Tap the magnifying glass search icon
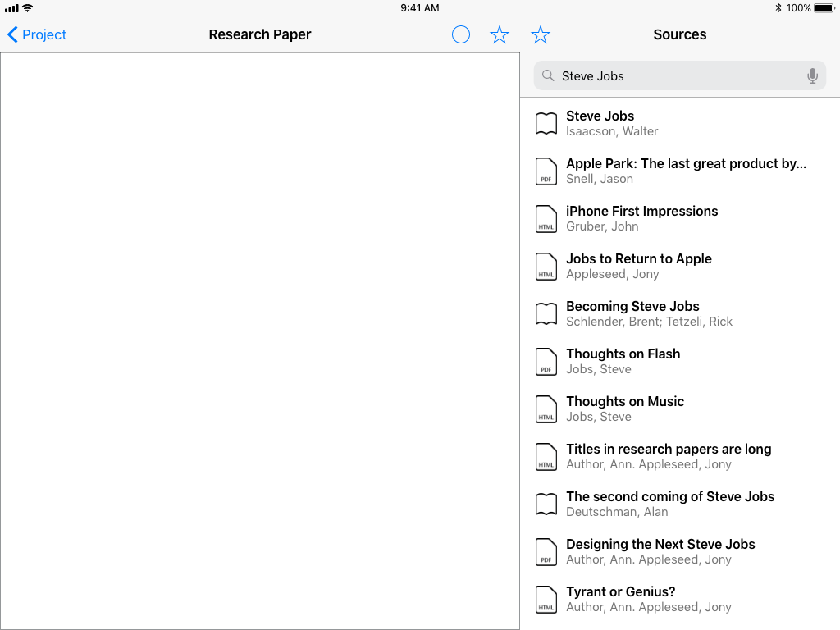Image resolution: width=840 pixels, height=630 pixels. click(x=547, y=75)
